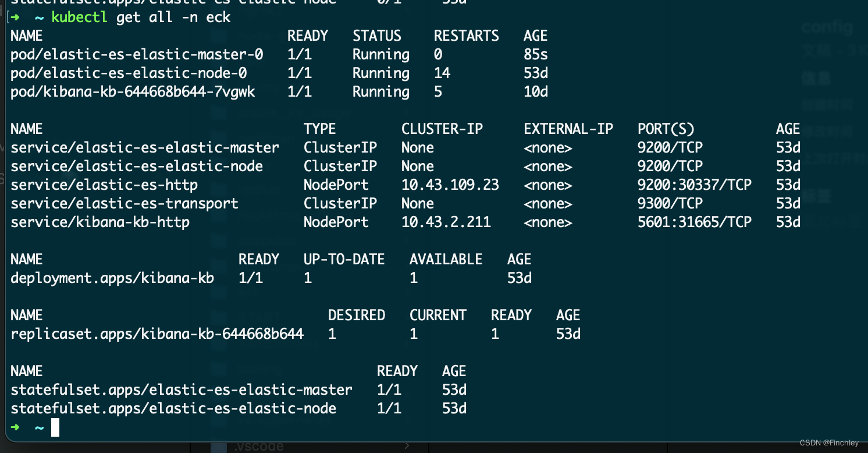Select statefulset.apps/elastic-es-elastic-master text
The height and width of the screenshot is (453, 868).
182,390
